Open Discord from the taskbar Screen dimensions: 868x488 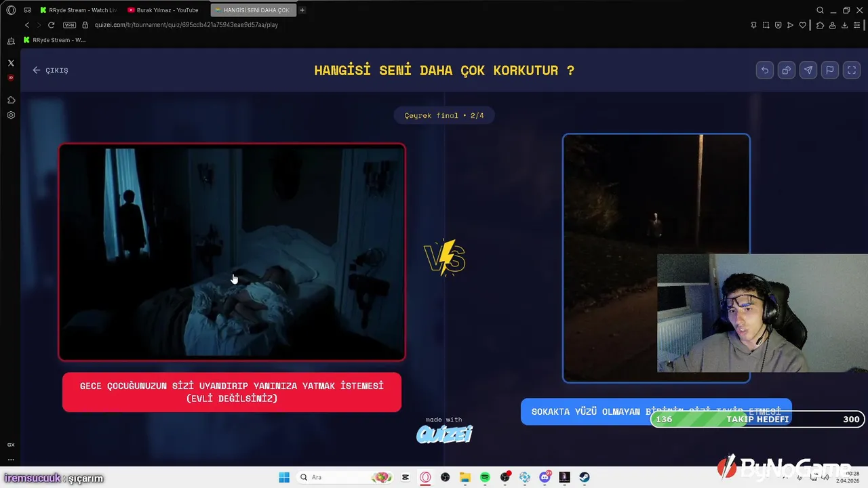point(545,477)
